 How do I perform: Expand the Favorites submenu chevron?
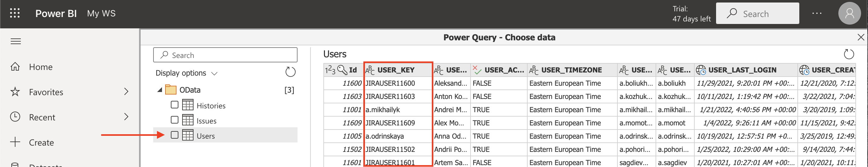coord(126,92)
